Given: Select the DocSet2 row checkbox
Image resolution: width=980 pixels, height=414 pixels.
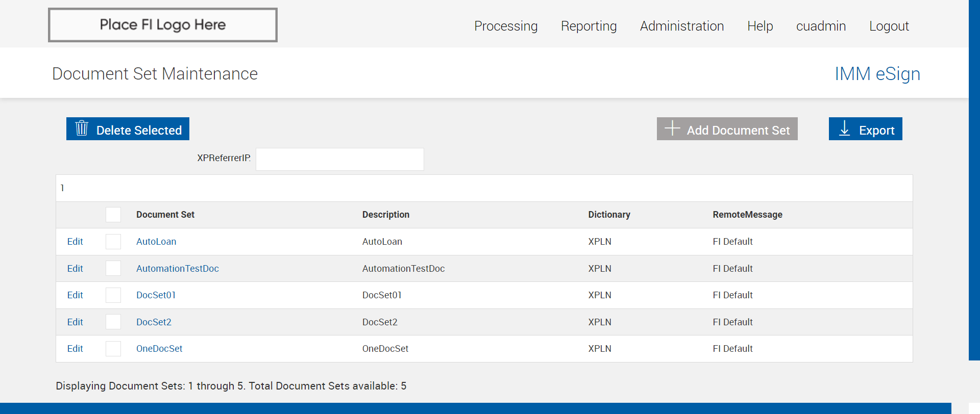Looking at the screenshot, I should tap(113, 322).
